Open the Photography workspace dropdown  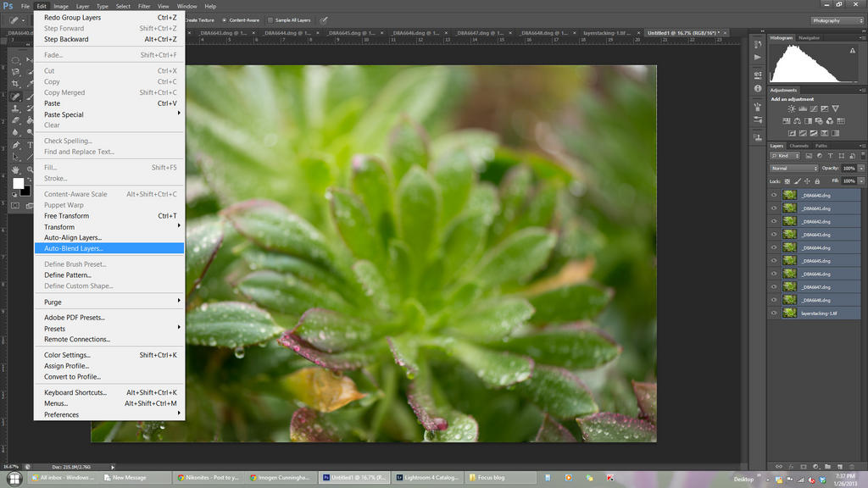[837, 20]
